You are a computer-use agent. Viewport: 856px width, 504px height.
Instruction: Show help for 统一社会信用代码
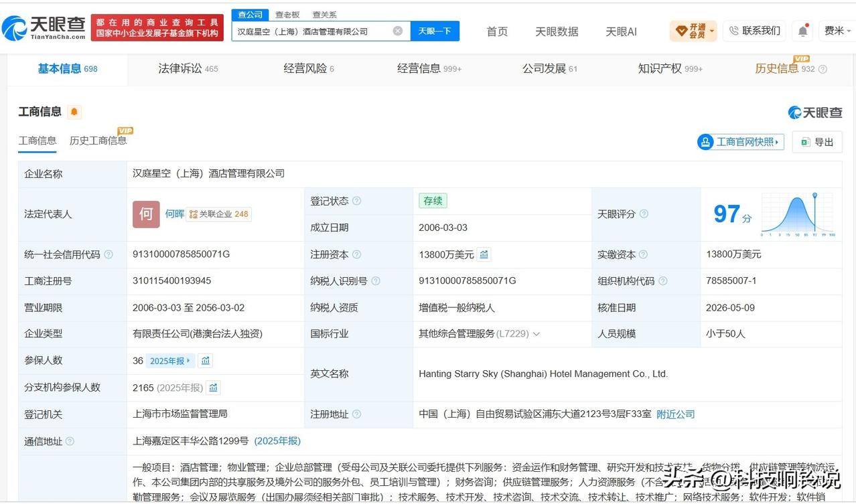pos(109,254)
